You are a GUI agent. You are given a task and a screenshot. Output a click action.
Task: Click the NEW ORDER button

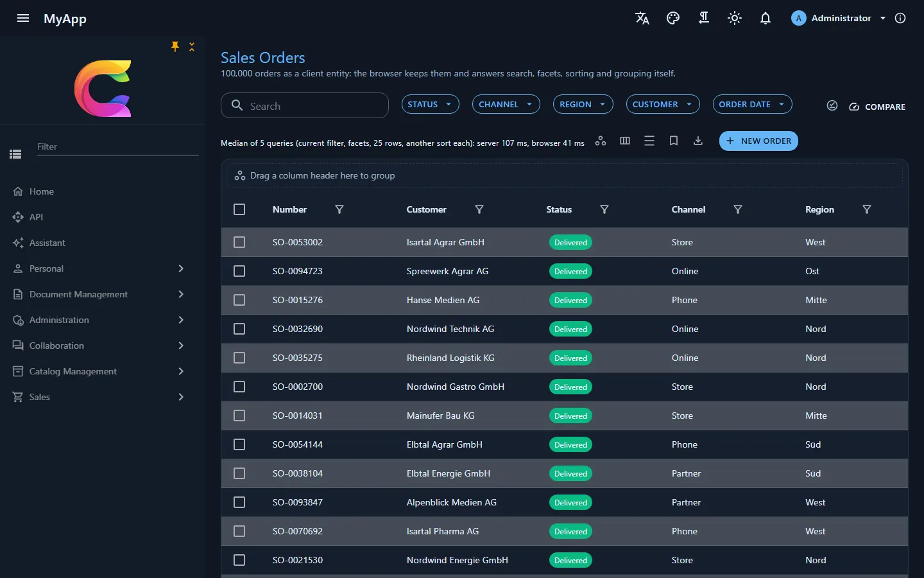758,141
